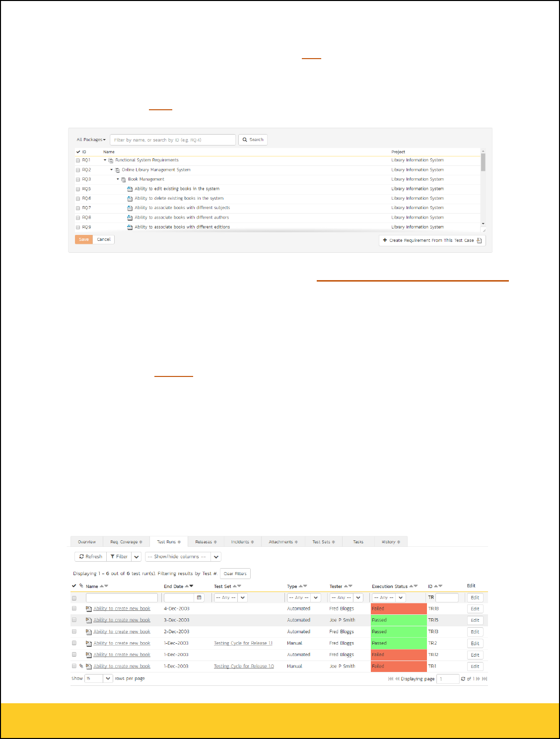This screenshot has height=739, width=560.
Task: Switch to the History tab
Action: click(x=391, y=542)
